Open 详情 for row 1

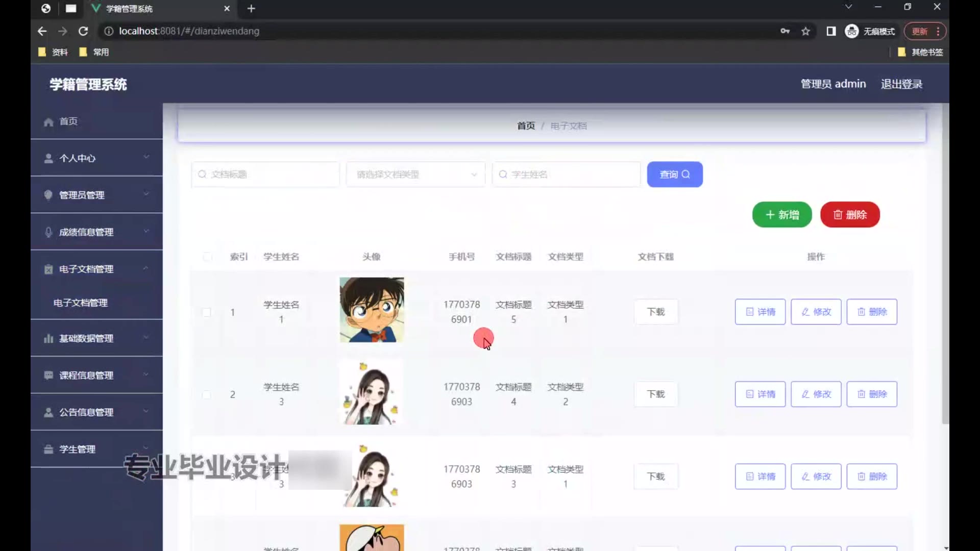(760, 312)
